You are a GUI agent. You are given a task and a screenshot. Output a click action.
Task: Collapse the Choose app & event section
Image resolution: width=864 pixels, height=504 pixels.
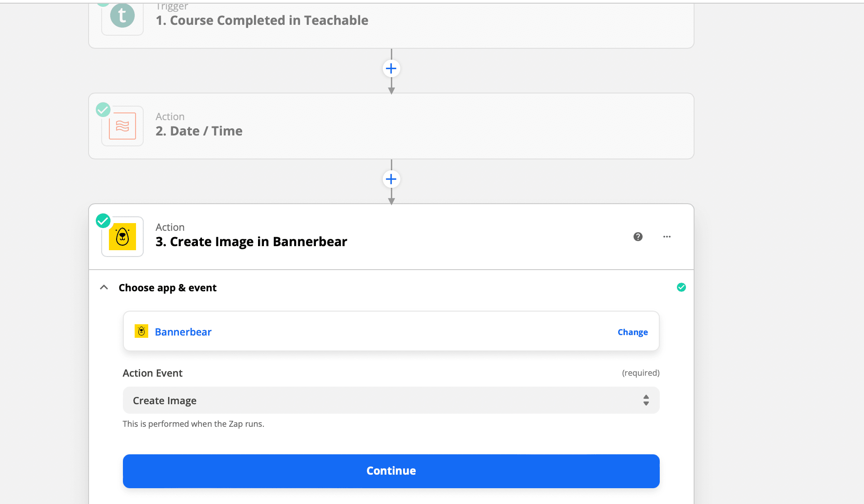pos(104,287)
